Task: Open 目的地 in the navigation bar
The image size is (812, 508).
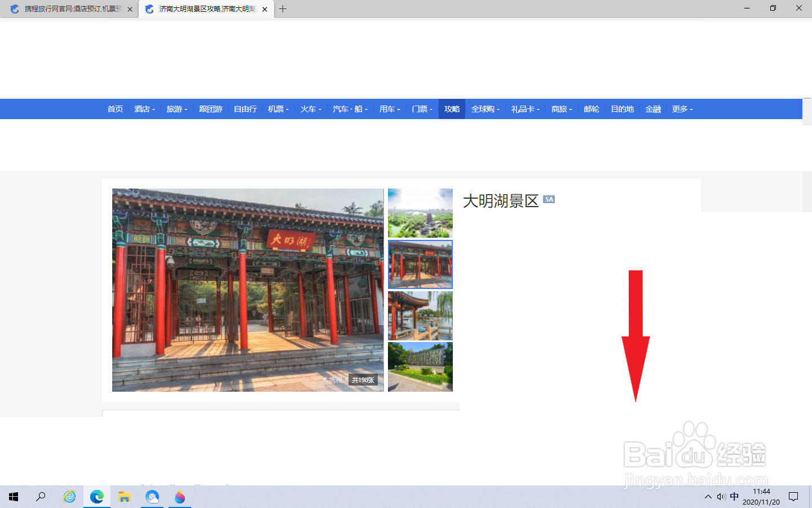Action: (x=623, y=109)
